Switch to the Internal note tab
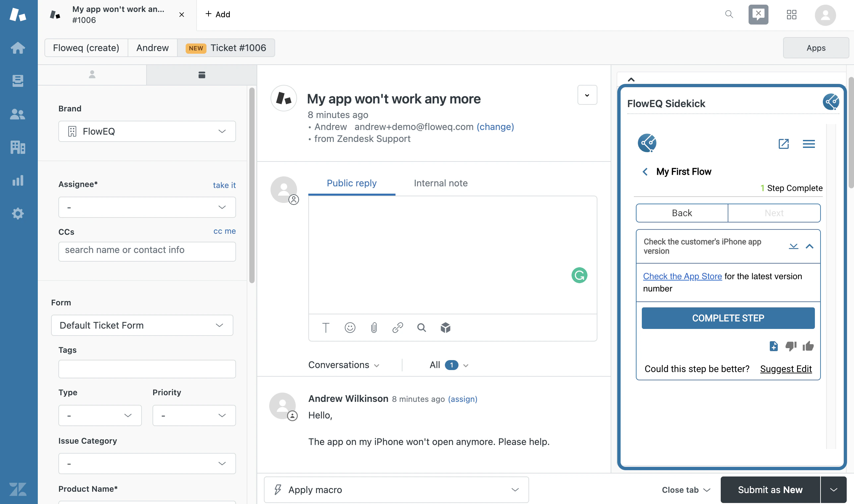Screen dimensions: 854x504 pos(440,183)
